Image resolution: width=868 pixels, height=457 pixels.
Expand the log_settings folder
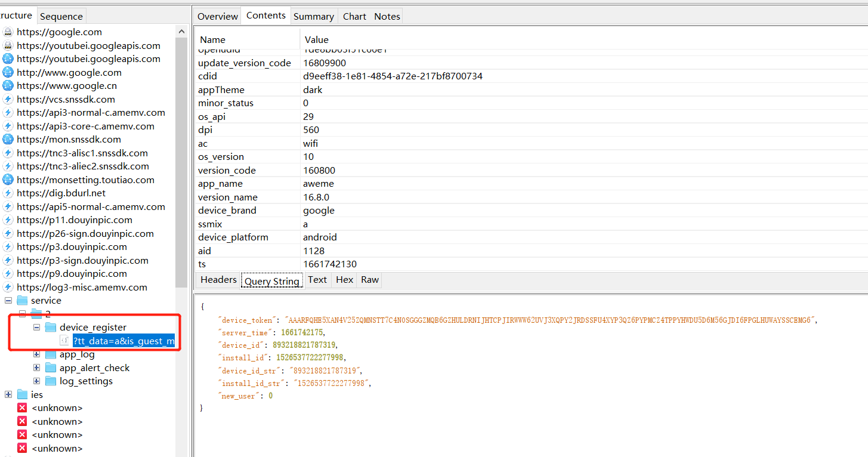[x=37, y=381]
